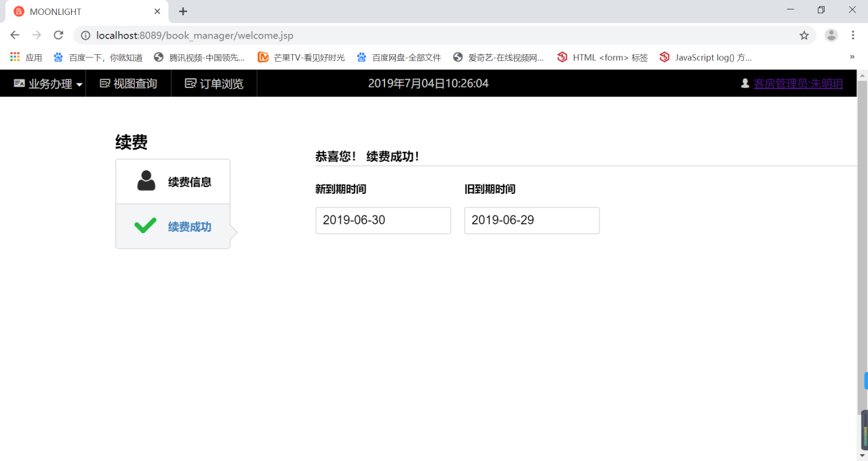Click the 旧到期时间 date field
868x461 pixels.
(x=532, y=220)
